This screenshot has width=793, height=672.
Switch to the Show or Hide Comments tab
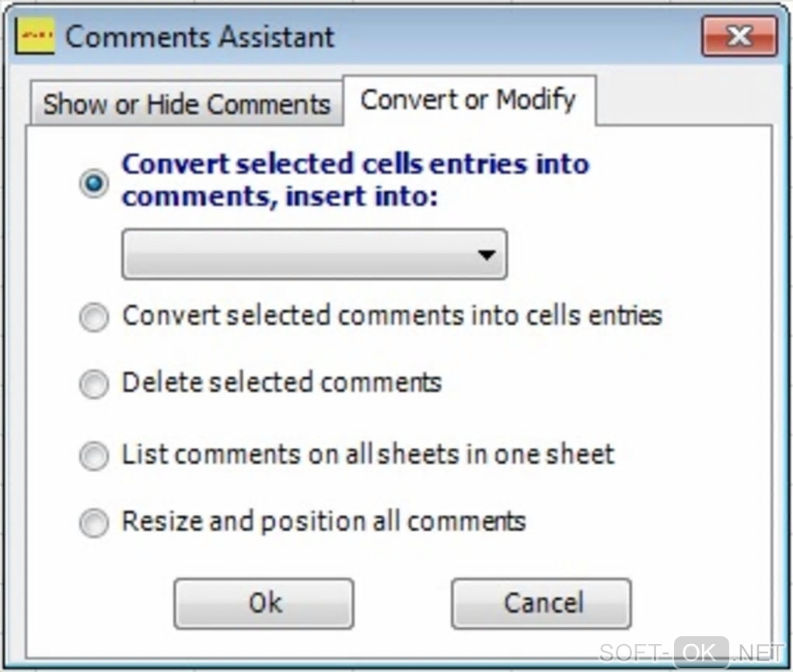[187, 104]
